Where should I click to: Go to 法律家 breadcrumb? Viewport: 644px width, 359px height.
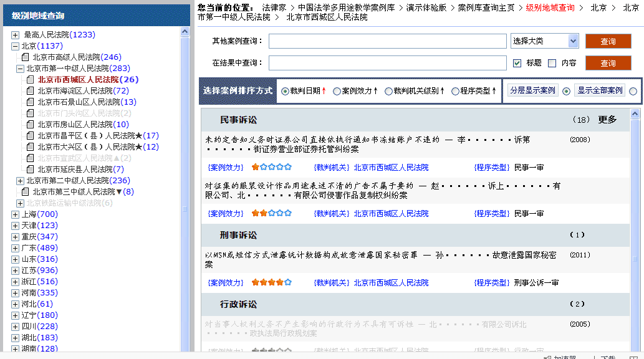[274, 8]
